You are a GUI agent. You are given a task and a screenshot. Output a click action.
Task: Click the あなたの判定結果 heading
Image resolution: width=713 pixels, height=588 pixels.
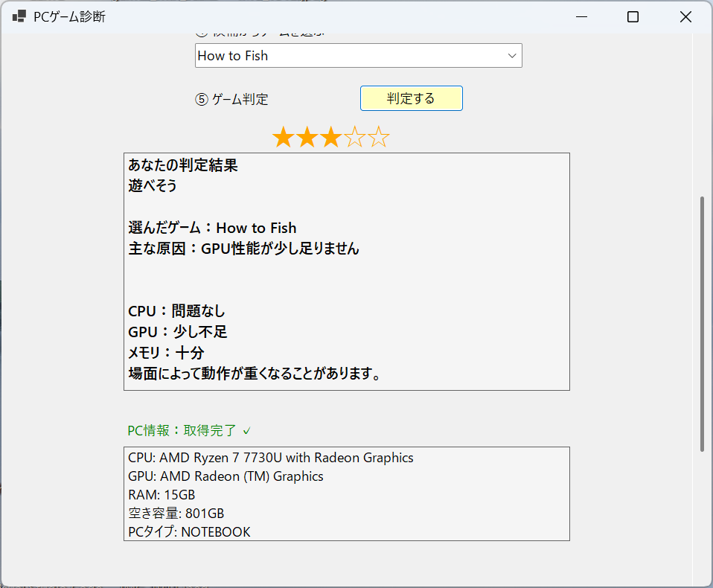pyautogui.click(x=183, y=164)
